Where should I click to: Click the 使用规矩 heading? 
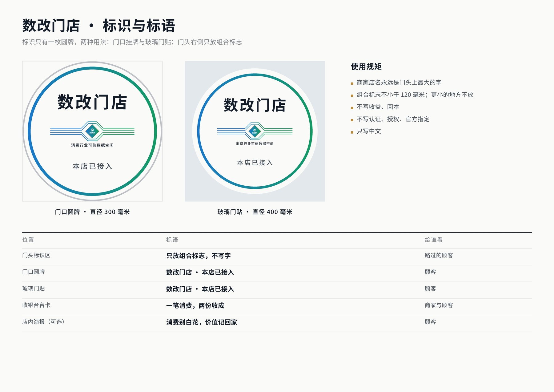(366, 67)
